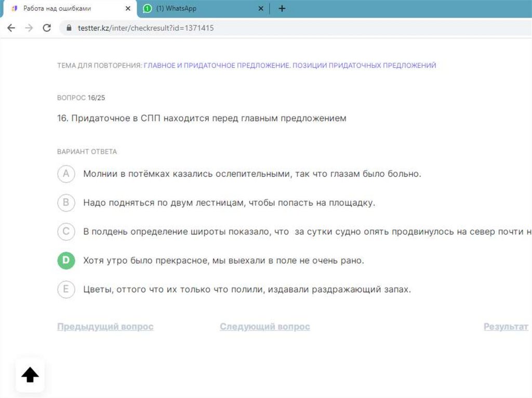The image size is (532, 398).
Task: Open a new tab with the plus icon
Action: pos(282,8)
